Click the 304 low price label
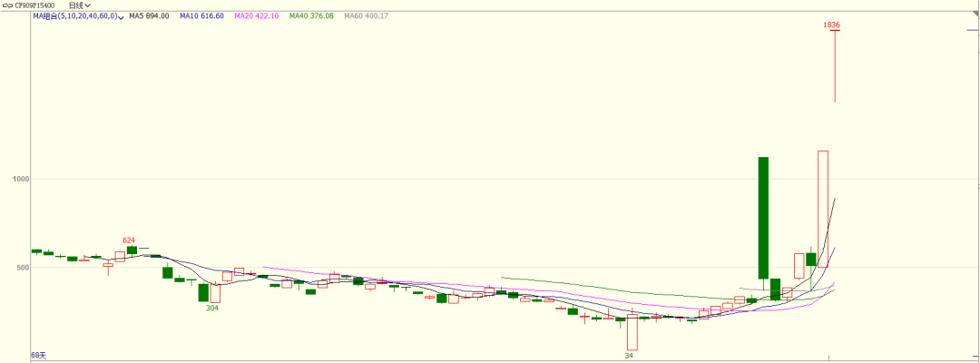Viewport: 980px width, 363px height. [x=212, y=308]
